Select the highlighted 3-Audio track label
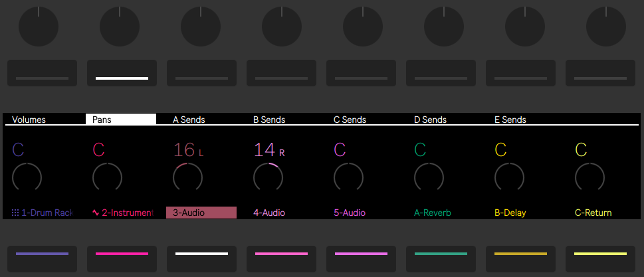Viewport: 644px width, 277px height. pos(201,213)
